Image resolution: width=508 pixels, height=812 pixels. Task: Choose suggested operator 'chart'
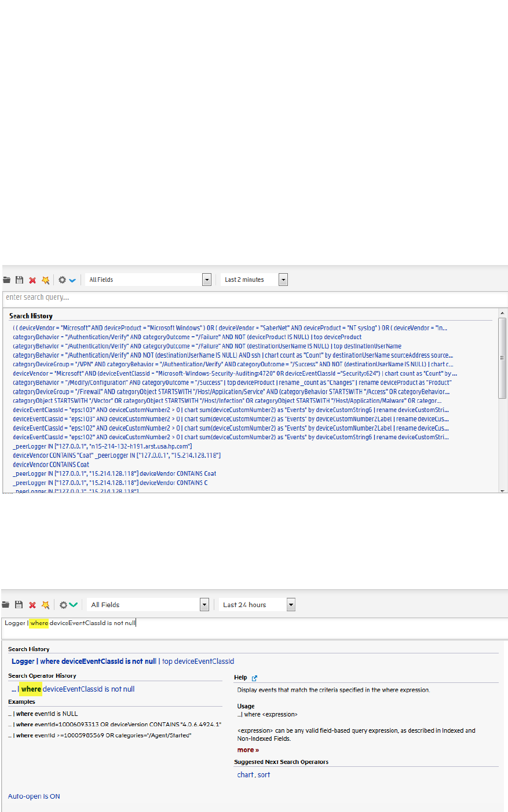click(x=246, y=774)
